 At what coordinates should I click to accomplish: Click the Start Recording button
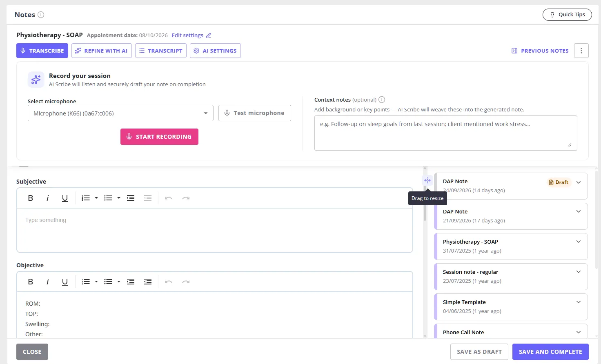click(x=159, y=137)
